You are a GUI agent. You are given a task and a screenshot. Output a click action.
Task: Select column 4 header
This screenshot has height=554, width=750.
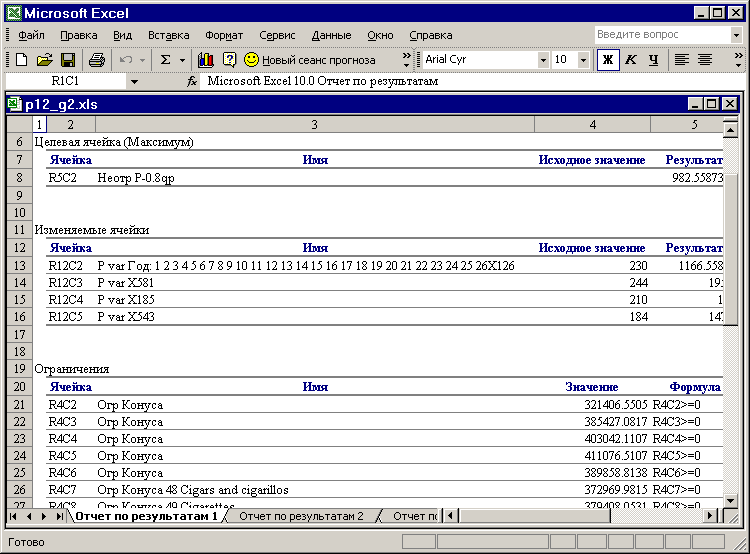pos(592,125)
